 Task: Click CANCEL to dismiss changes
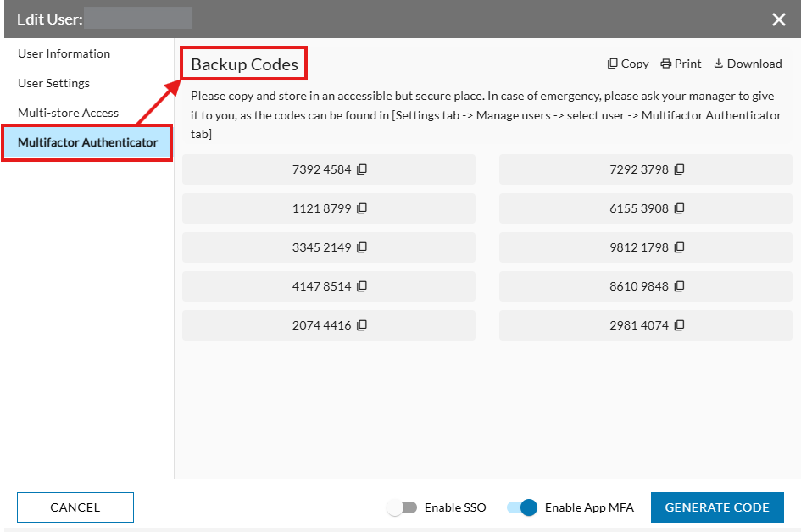(x=75, y=507)
